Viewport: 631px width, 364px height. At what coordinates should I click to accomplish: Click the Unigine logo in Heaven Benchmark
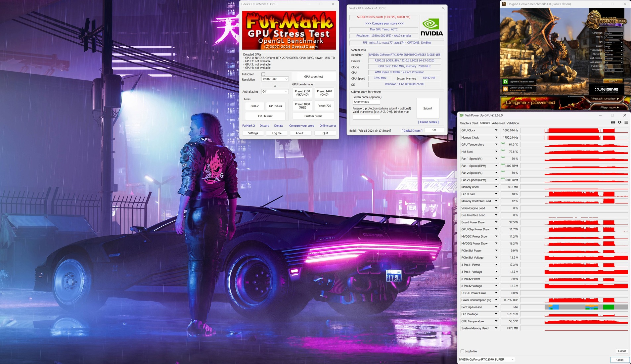pos(606,89)
